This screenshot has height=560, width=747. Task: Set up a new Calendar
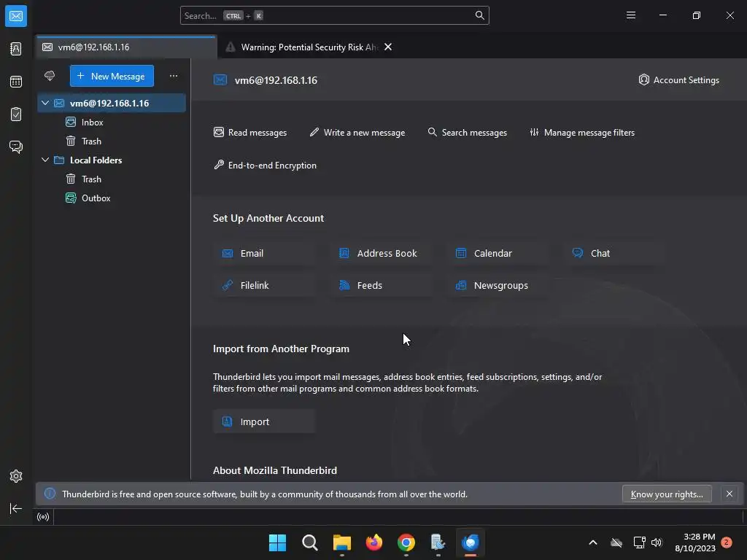tap(498, 253)
